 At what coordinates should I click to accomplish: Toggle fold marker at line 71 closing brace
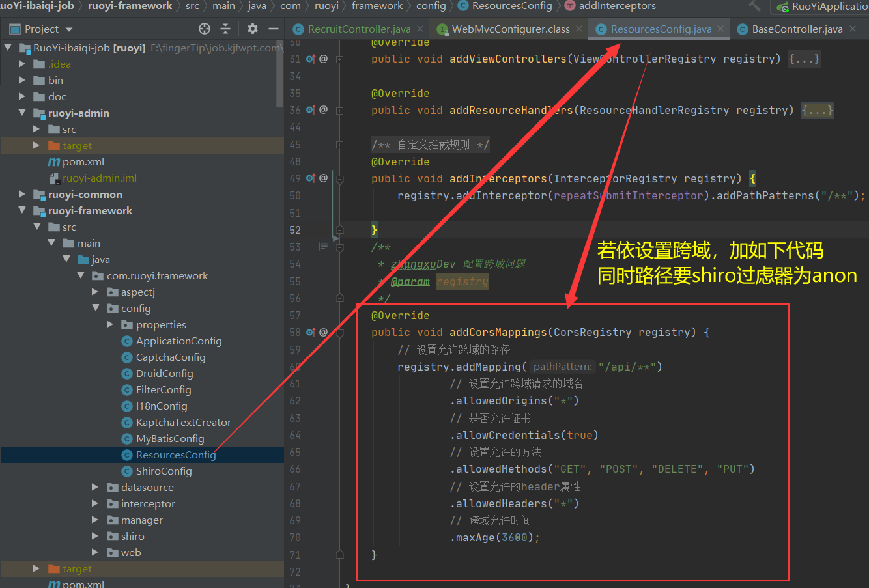coord(340,555)
